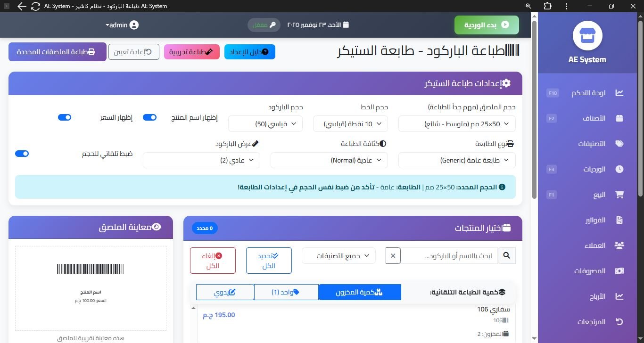Open the حجم الملصق label size dropdown
Image resolution: width=644 pixels, height=343 pixels.
[x=456, y=123]
